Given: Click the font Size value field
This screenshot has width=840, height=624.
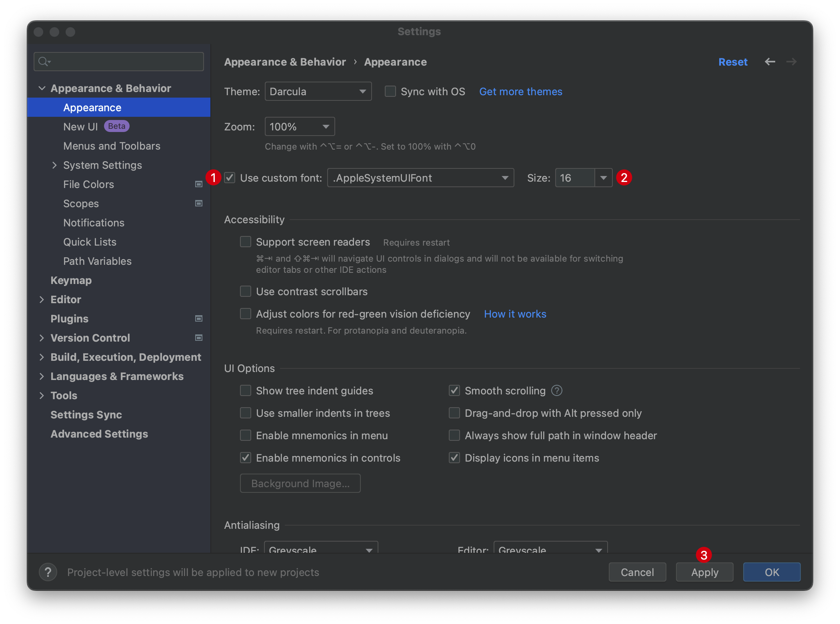Looking at the screenshot, I should 575,178.
